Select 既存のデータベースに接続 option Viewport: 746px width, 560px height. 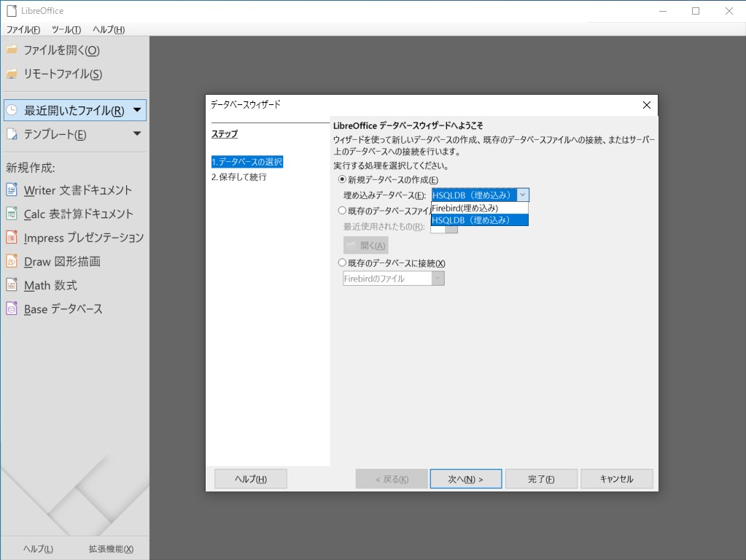pyautogui.click(x=342, y=262)
